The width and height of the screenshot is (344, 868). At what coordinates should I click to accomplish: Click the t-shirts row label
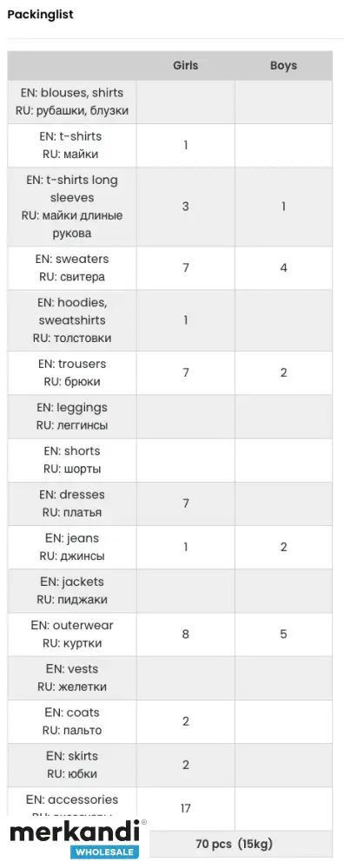[x=72, y=145]
